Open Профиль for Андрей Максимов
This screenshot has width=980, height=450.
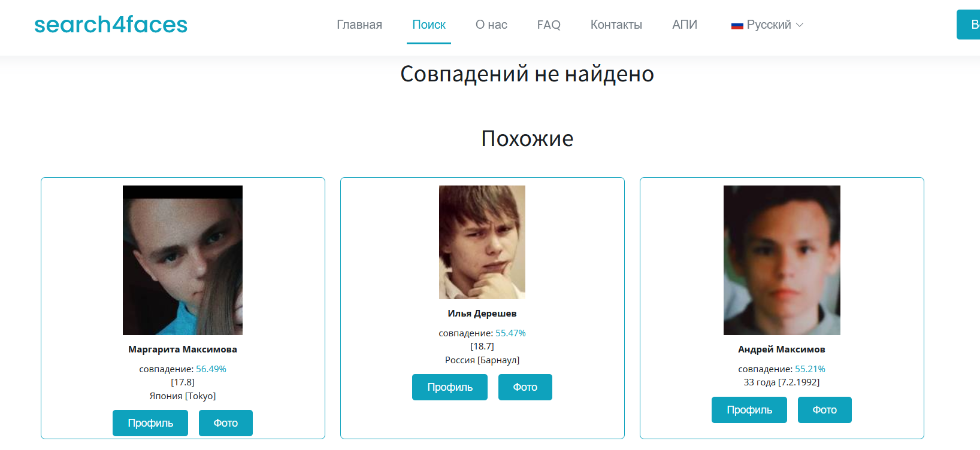coord(749,410)
